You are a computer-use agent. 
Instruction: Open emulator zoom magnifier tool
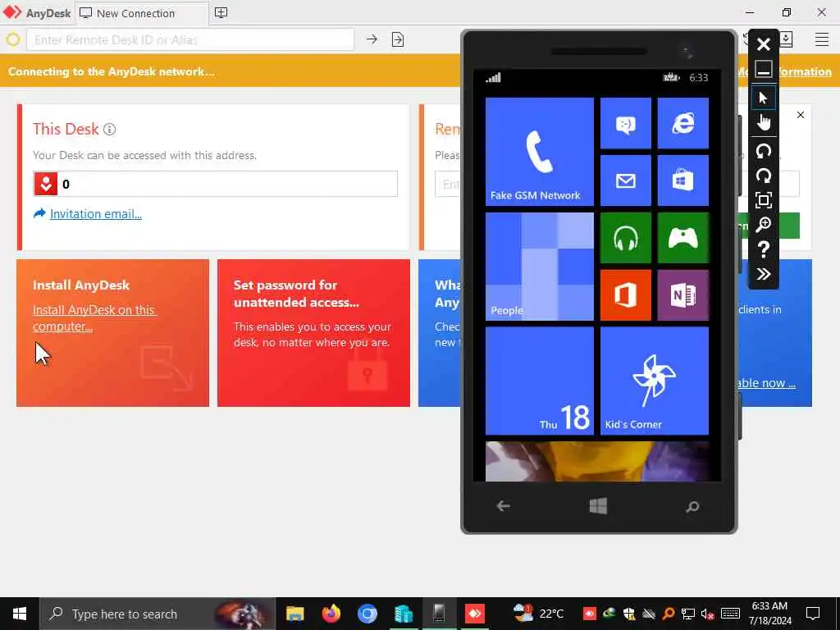coord(764,225)
